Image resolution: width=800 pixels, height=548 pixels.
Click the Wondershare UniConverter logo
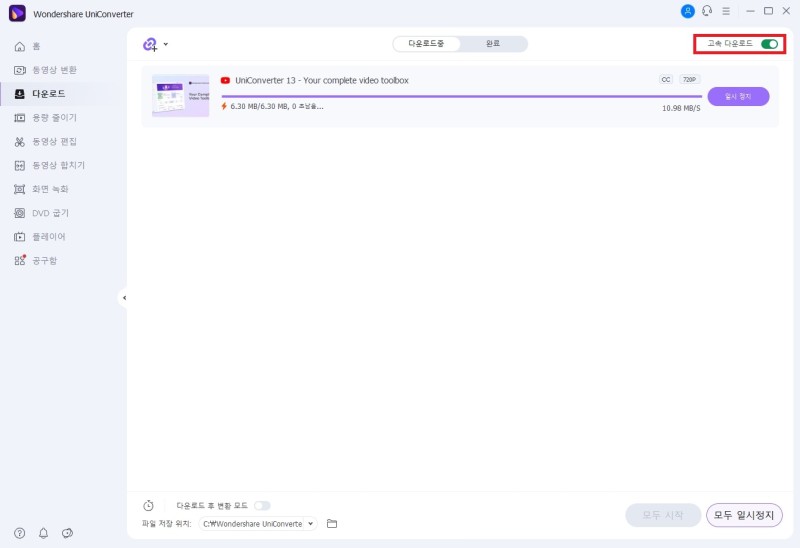click(17, 13)
